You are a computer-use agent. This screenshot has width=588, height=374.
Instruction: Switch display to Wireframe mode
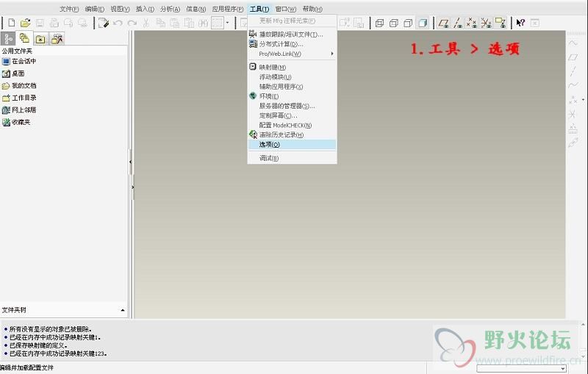tap(379, 24)
